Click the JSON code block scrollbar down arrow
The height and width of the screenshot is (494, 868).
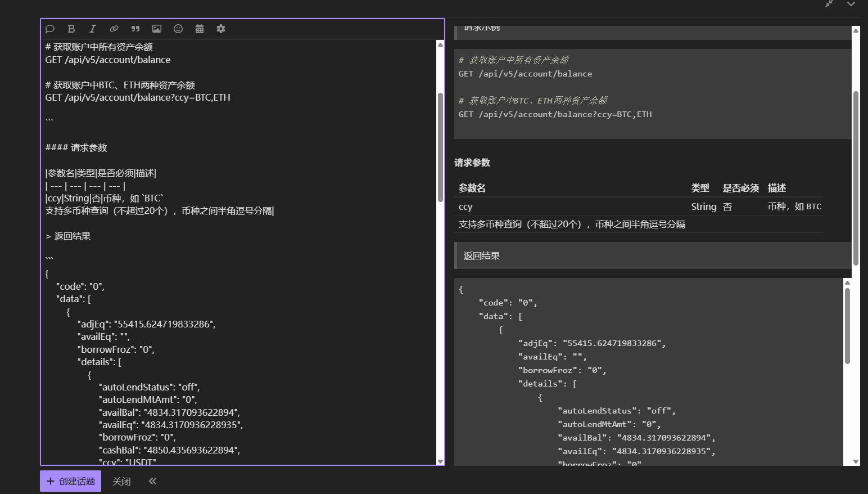847,461
